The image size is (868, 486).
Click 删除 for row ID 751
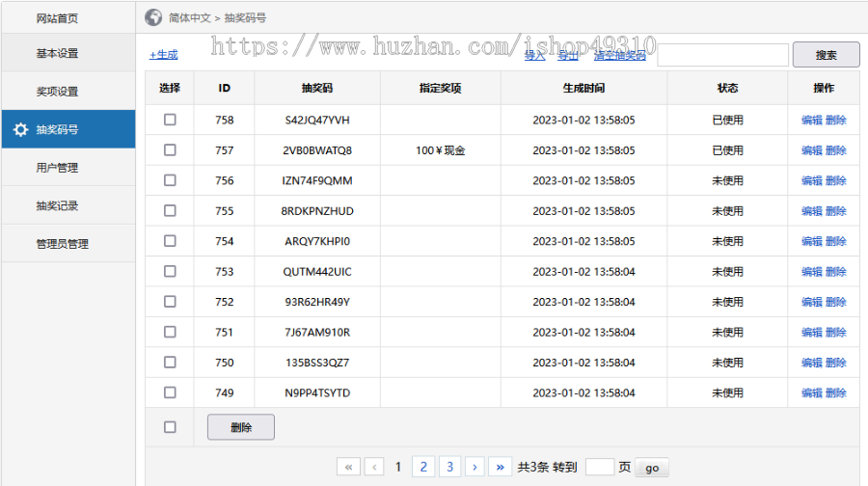click(836, 332)
